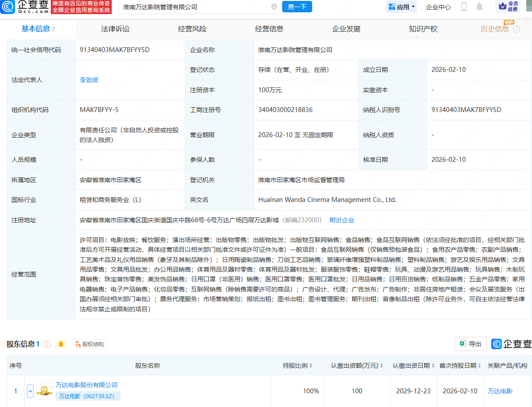Open the 应用 dropdown menu

(x=402, y=7)
